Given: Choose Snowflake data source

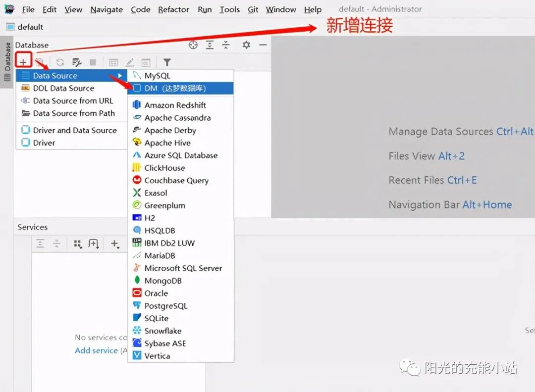Looking at the screenshot, I should pos(180,331).
